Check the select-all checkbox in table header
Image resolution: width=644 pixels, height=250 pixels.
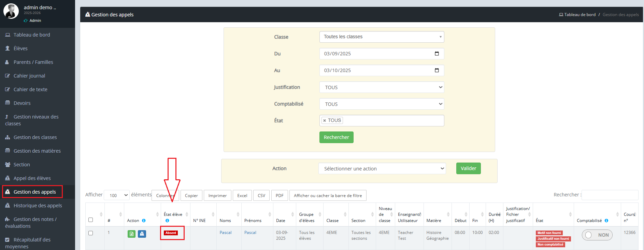click(91, 220)
